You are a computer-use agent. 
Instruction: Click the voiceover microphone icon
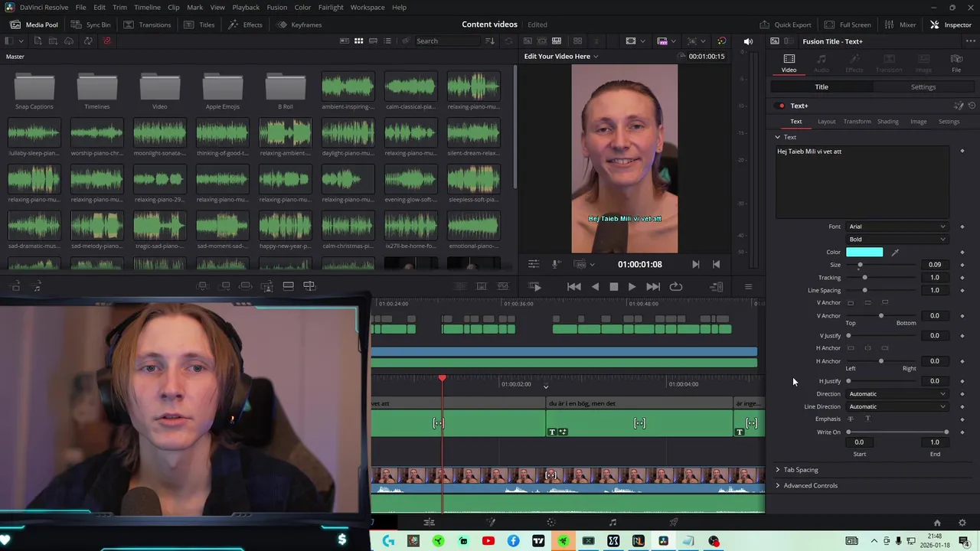[557, 264]
